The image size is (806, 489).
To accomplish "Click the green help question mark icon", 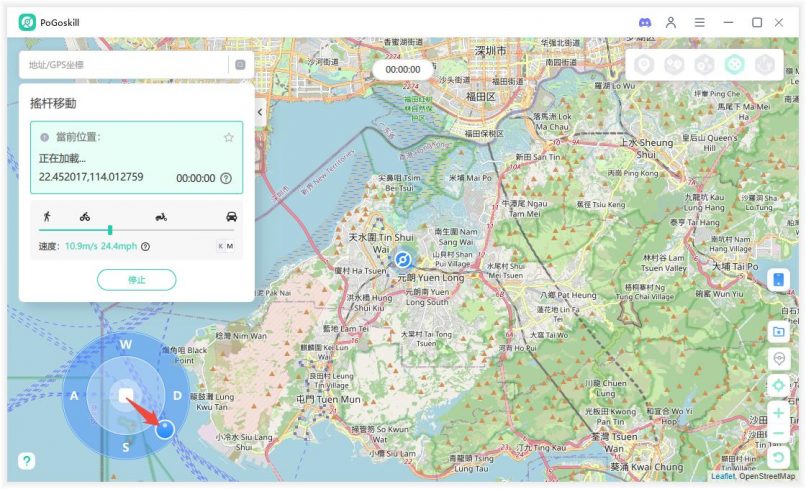I will click(26, 461).
